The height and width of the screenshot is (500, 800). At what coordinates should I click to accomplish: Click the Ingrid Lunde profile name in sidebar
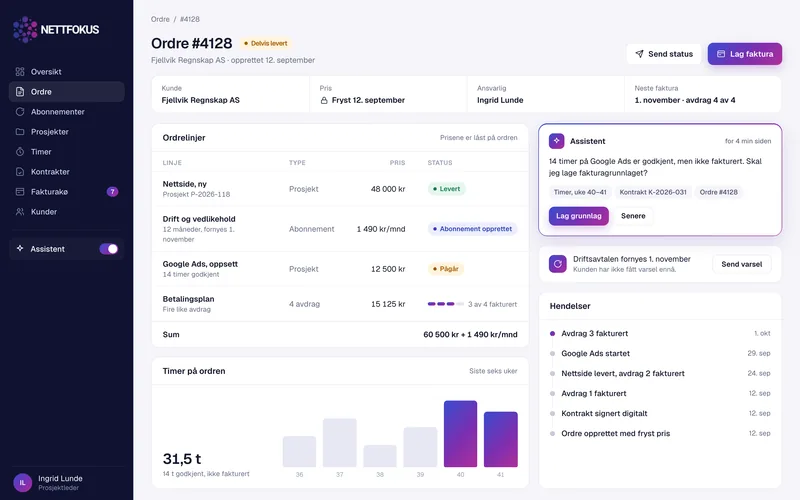[x=60, y=479]
